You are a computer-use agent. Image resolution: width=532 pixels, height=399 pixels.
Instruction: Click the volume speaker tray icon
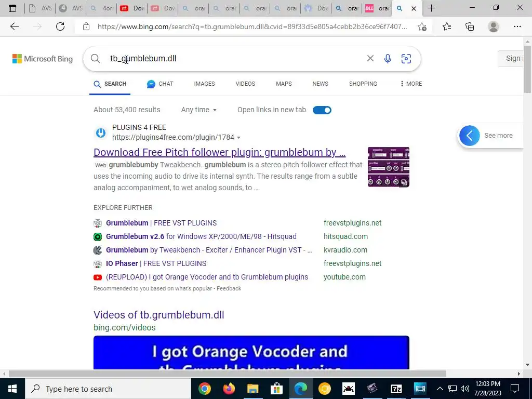tap(465, 389)
